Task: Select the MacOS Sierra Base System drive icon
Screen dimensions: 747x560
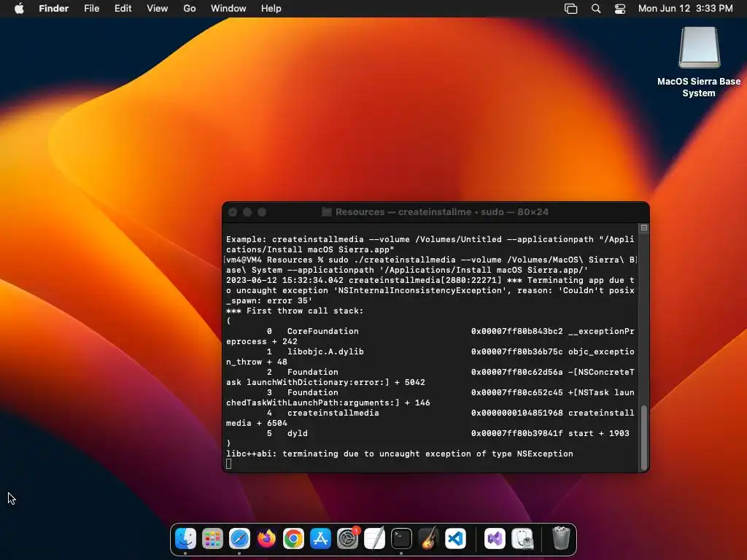Action: tap(699, 47)
